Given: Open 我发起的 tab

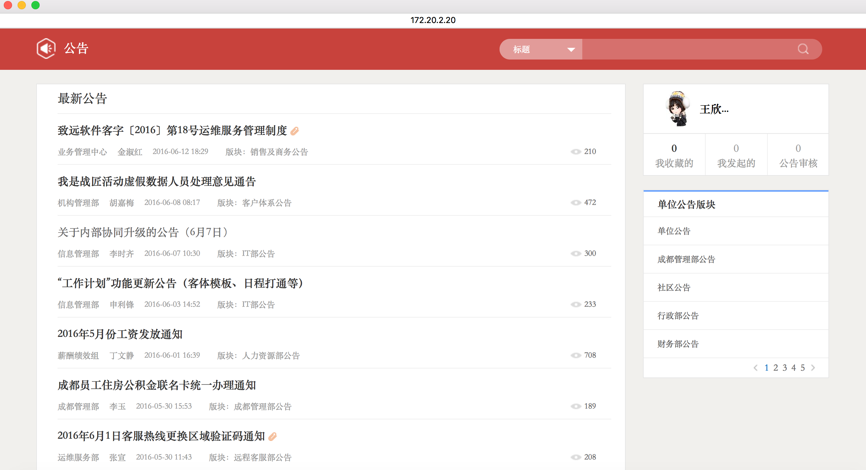Looking at the screenshot, I should tap(736, 155).
